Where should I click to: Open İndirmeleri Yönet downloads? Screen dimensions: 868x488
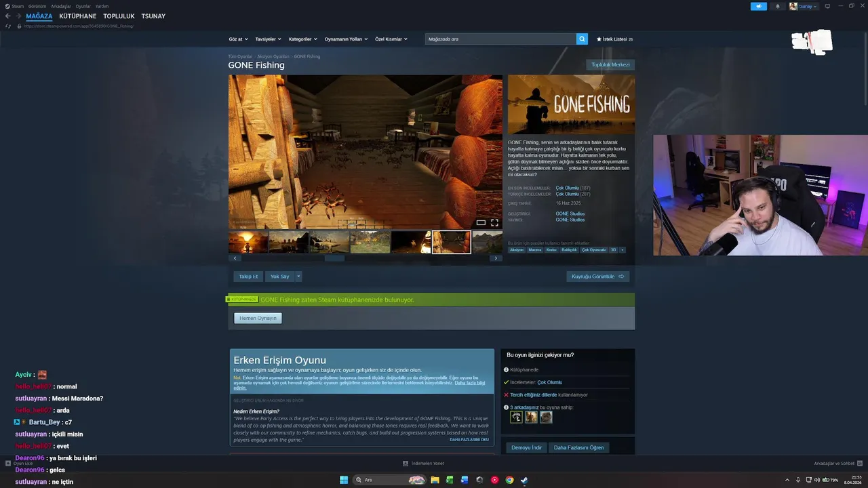coord(424,464)
